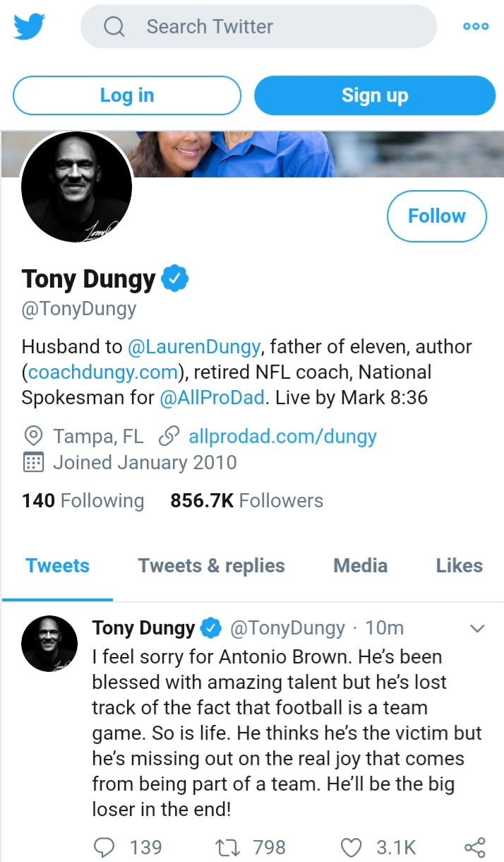Open the Media tab
This screenshot has height=862, width=504.
pyautogui.click(x=360, y=565)
